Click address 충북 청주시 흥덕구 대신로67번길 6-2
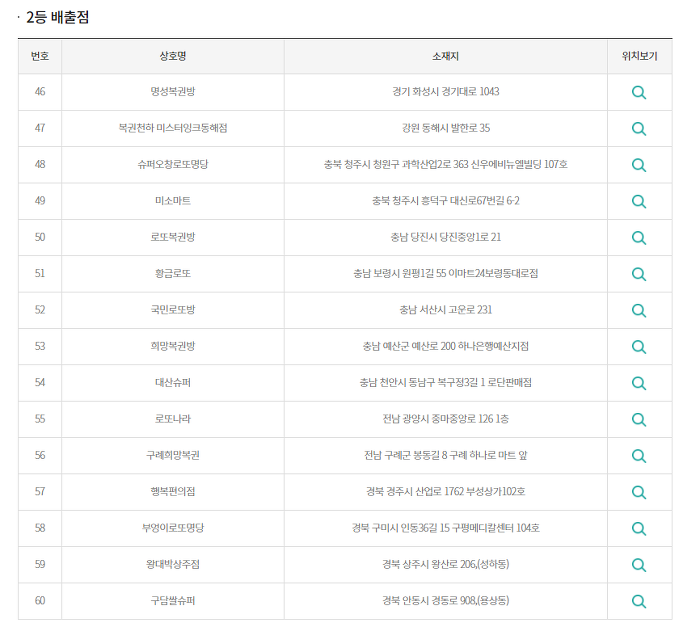 coord(446,201)
